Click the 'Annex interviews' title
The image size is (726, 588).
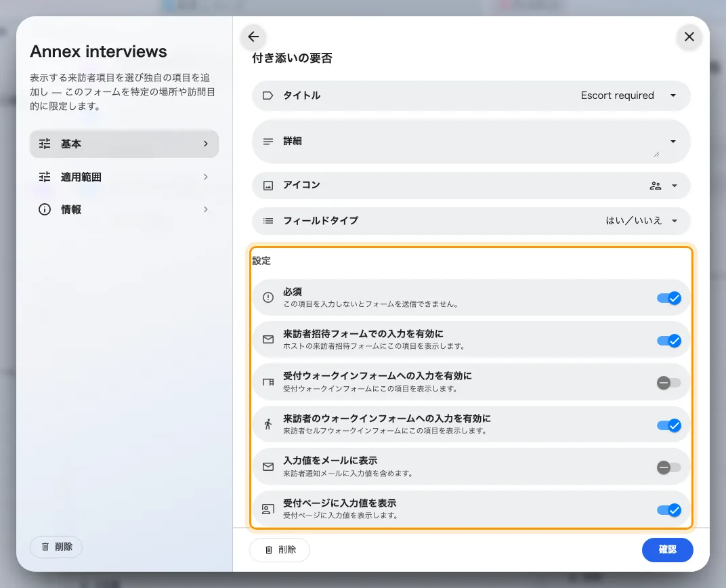99,51
